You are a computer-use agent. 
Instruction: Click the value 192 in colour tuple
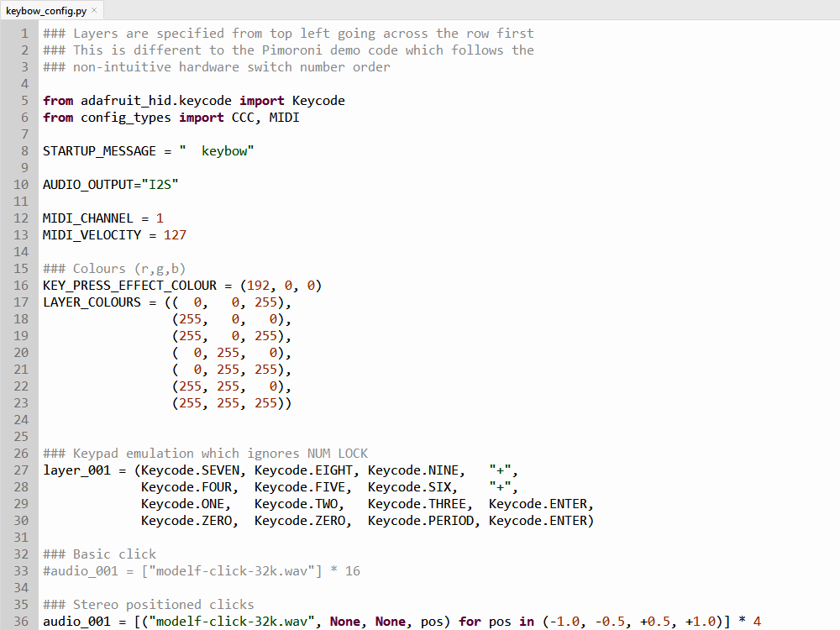[x=258, y=286]
